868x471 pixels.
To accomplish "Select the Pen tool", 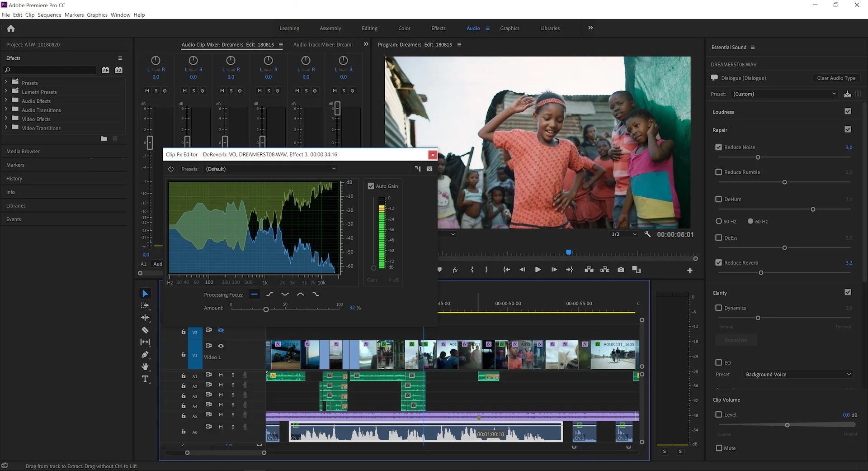I will click(145, 355).
